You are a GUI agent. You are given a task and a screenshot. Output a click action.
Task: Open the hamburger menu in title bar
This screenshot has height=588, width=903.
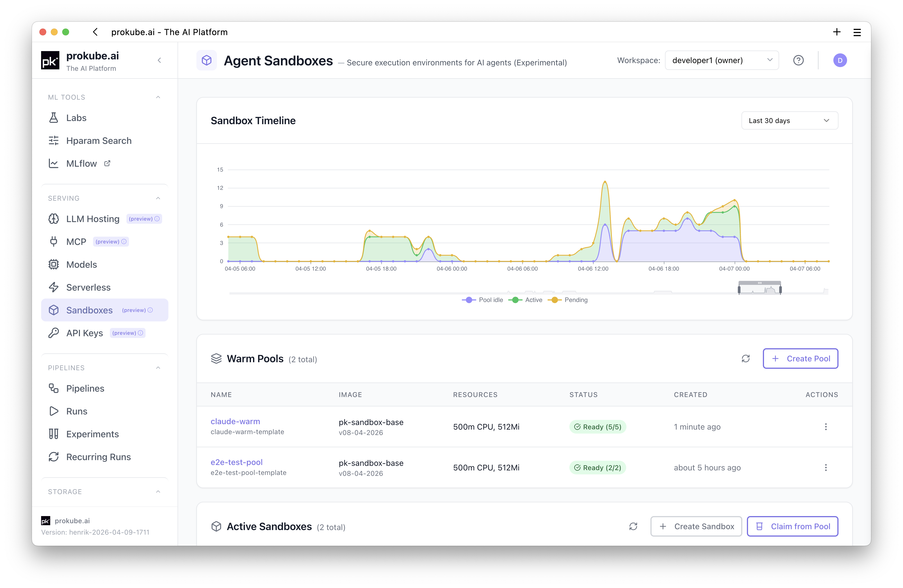pos(857,32)
